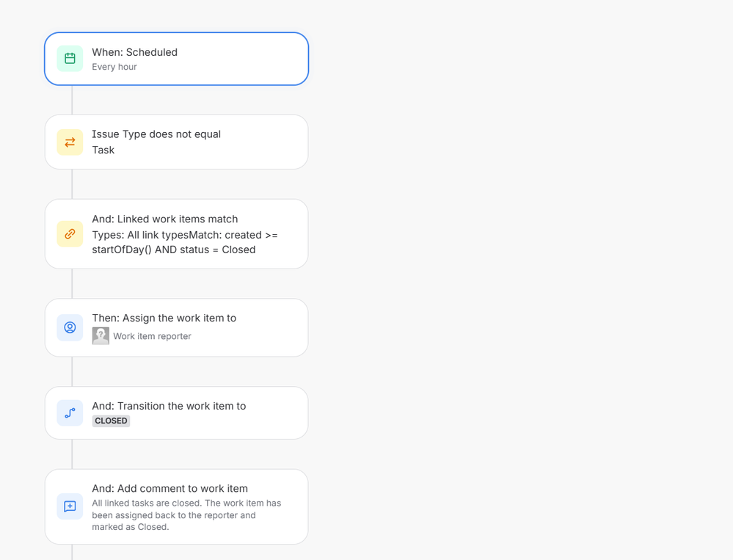
Task: Click the CLOSED status lozenge
Action: pyautogui.click(x=111, y=421)
